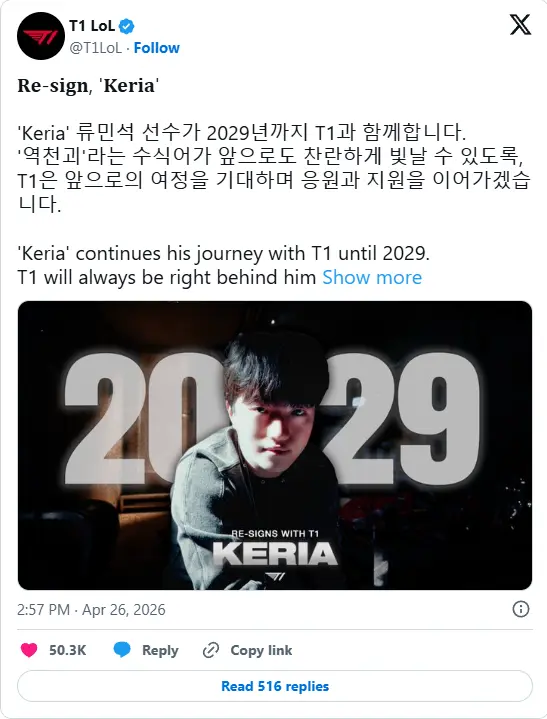Click the KERIA caption in the image
Image resolution: width=547 pixels, height=719 pixels.
[x=275, y=553]
